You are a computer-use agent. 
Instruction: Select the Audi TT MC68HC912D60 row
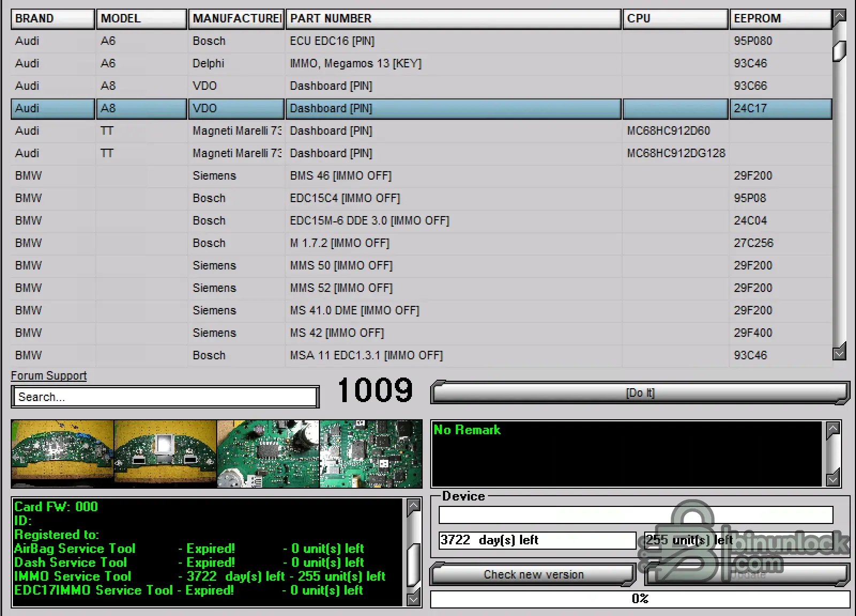point(374,130)
